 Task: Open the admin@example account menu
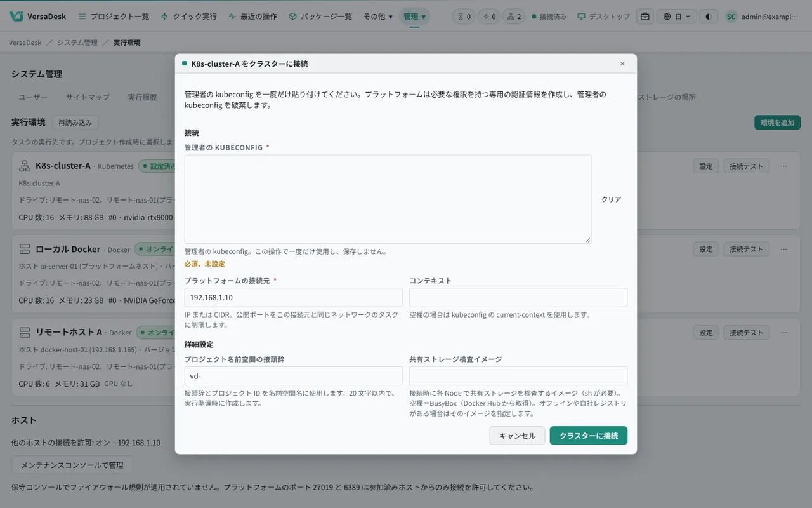point(763,17)
